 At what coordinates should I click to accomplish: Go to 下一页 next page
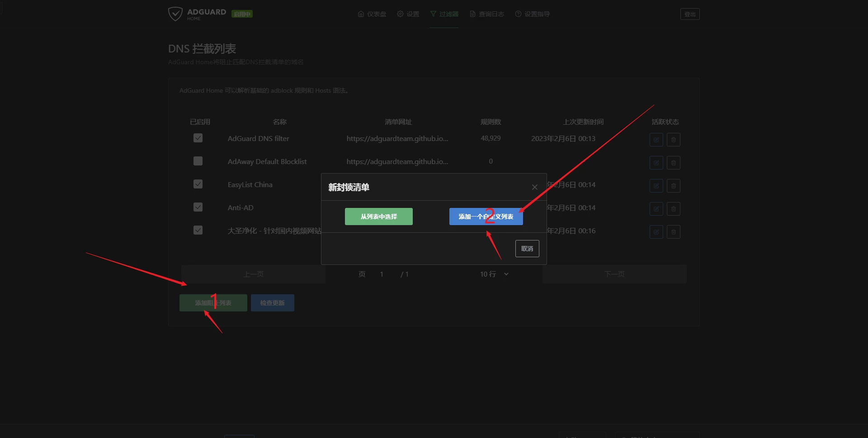(x=614, y=274)
